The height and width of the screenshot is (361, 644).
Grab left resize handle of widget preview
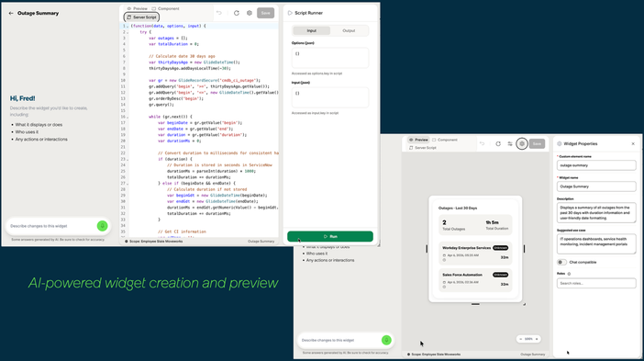(427, 249)
